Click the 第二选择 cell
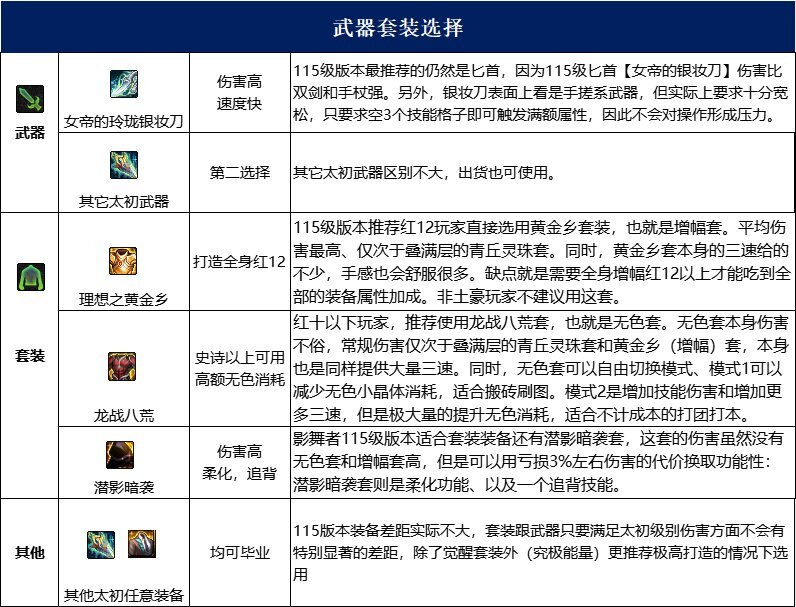 point(240,173)
